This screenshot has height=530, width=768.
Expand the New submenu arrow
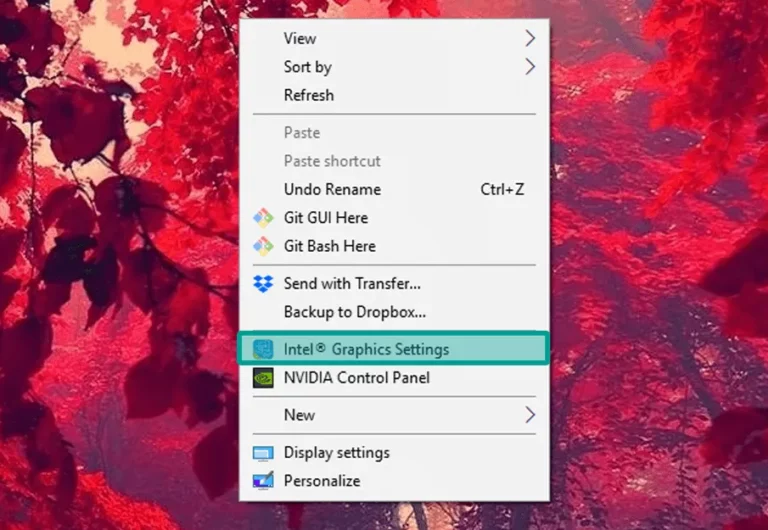click(x=530, y=415)
